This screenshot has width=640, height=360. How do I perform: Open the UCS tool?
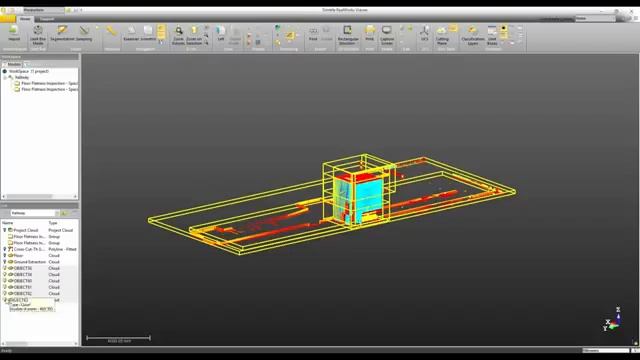(424, 33)
